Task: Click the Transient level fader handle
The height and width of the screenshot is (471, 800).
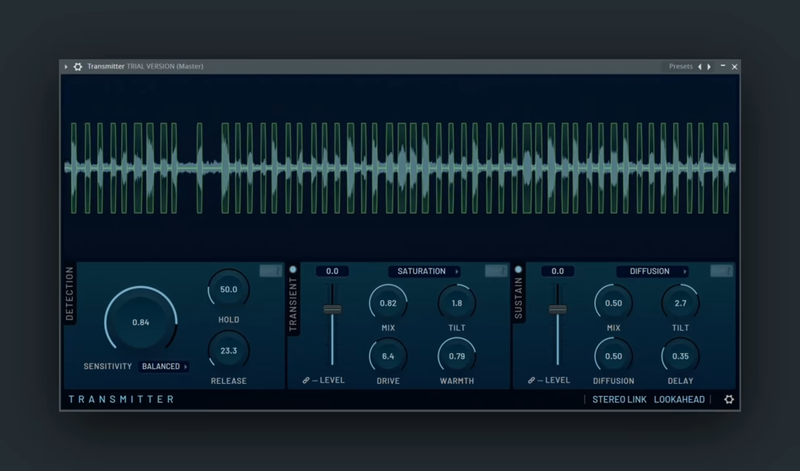Action: tap(332, 309)
